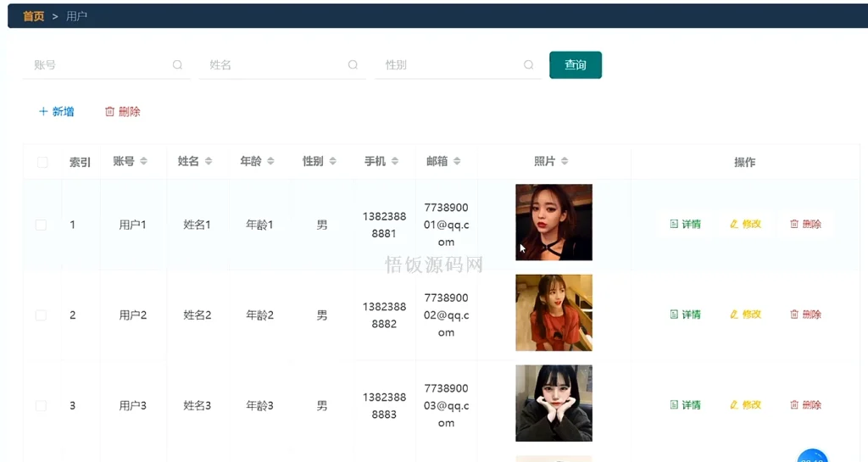Click cell 年龄1
Screen dimensions: 868x462
(259, 225)
